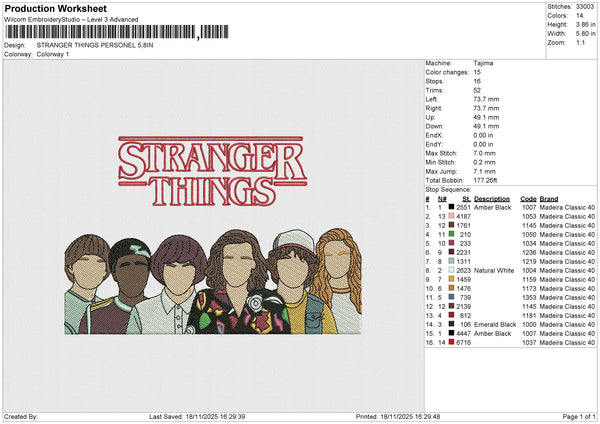Click the Machine value 'Tajima'
The width and height of the screenshot is (600, 424).
point(483,63)
